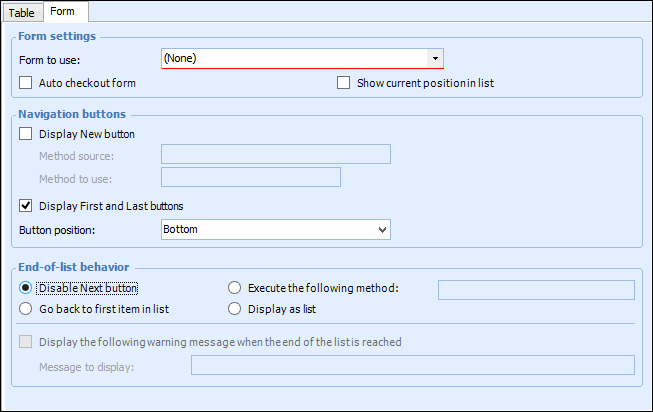Toggle the end-of-list warning message checkbox

[27, 342]
